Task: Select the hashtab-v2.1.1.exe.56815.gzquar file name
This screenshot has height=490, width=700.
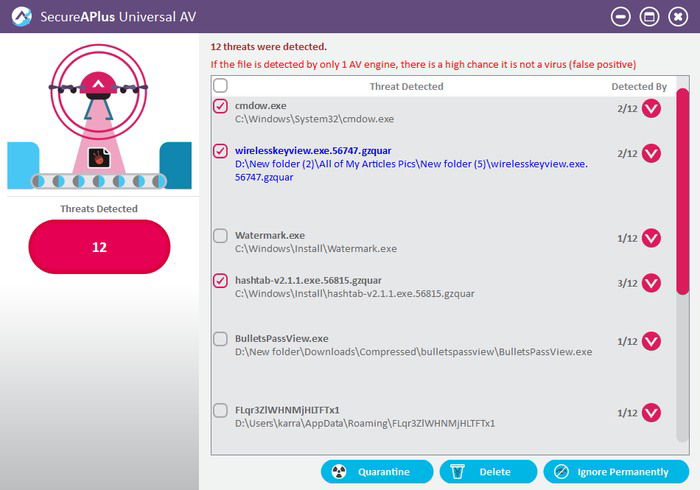Action: 308,280
